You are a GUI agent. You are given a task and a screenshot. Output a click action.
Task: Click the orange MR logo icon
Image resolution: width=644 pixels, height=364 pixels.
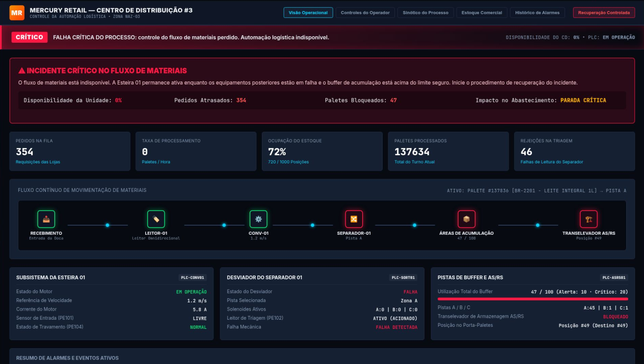(17, 13)
